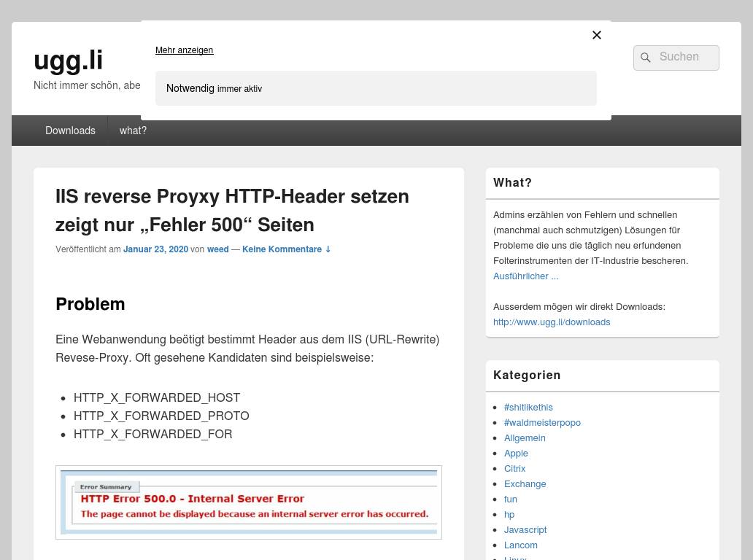
Task: Close the cookie consent popup
Action: click(x=596, y=35)
